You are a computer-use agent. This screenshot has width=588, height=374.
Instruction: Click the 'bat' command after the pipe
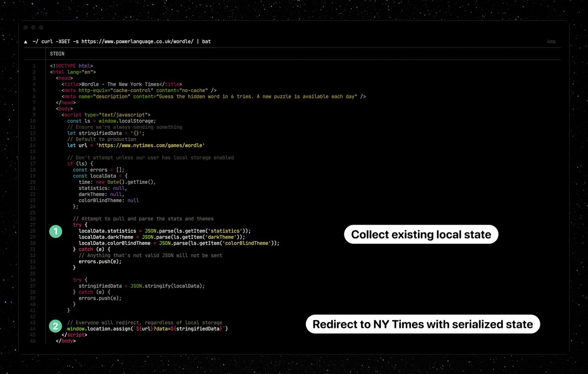click(206, 42)
